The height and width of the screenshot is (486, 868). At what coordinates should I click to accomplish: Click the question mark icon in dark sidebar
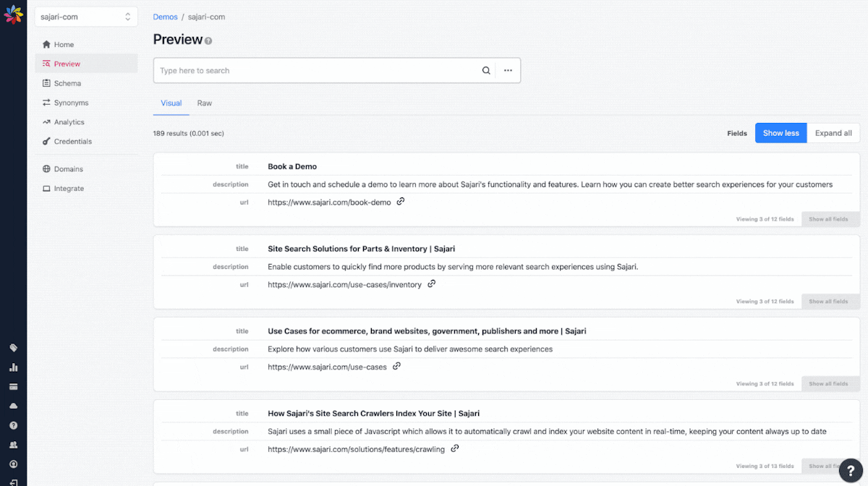(13, 425)
